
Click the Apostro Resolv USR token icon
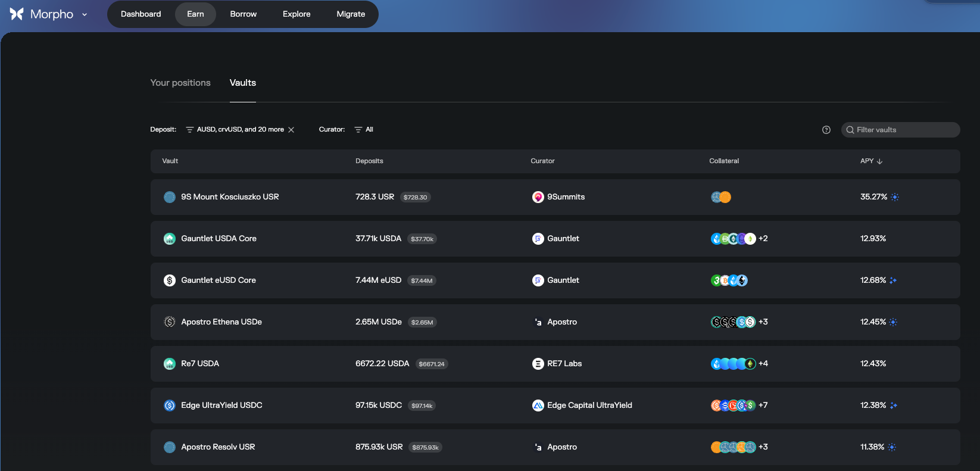pos(170,447)
